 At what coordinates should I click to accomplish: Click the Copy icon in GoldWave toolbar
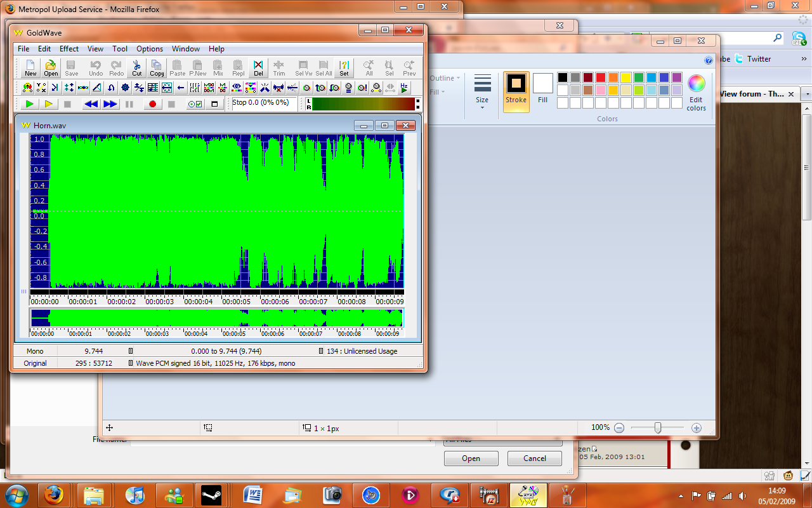[157, 68]
